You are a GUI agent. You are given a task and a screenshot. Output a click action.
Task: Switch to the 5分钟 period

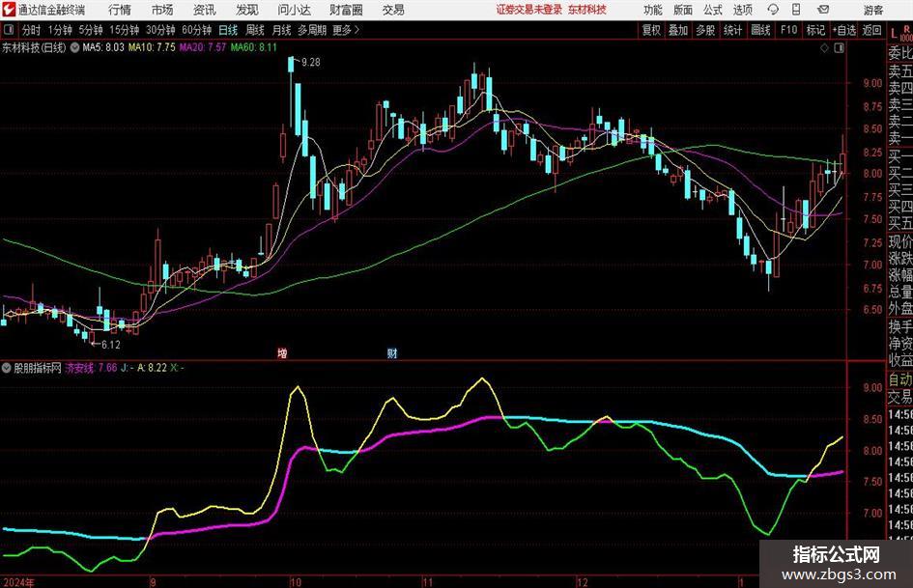click(x=90, y=30)
